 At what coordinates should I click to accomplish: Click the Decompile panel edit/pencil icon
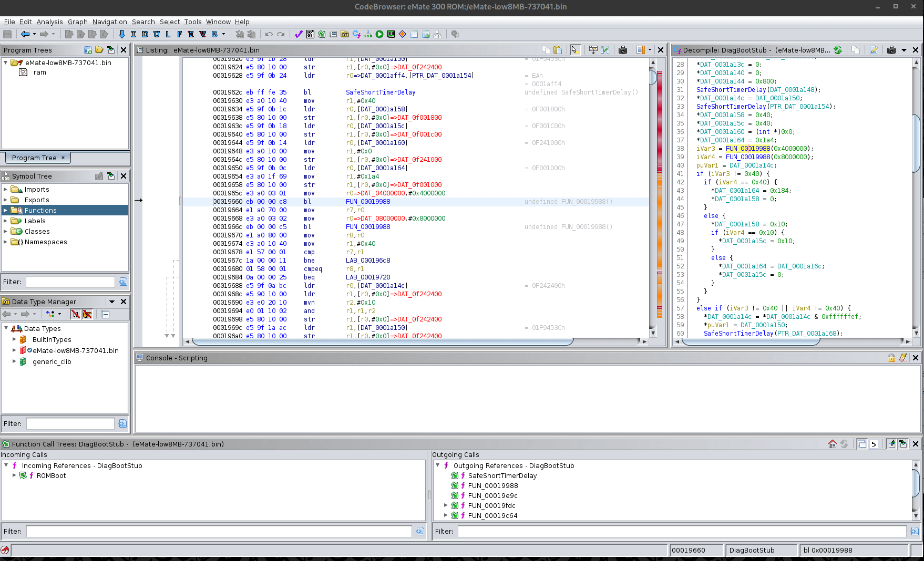click(x=874, y=50)
